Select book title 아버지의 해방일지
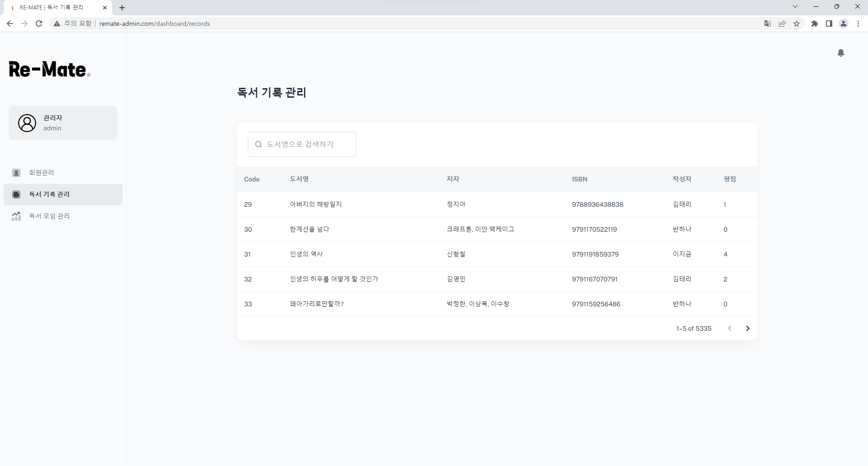 [x=316, y=204]
